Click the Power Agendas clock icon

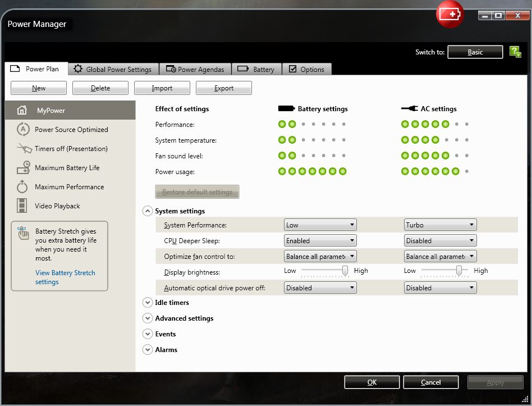(x=171, y=69)
